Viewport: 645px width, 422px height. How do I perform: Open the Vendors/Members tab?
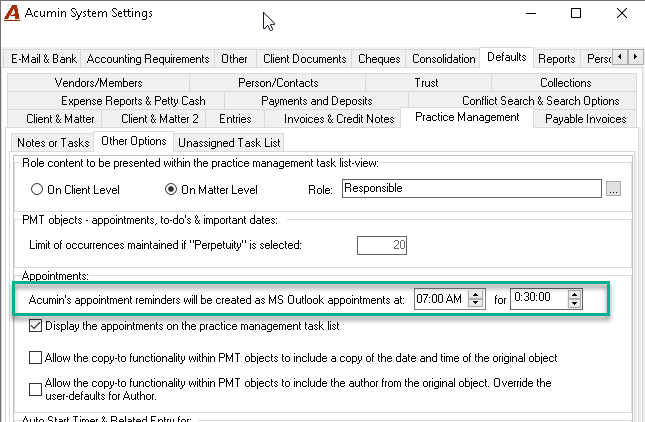click(98, 83)
